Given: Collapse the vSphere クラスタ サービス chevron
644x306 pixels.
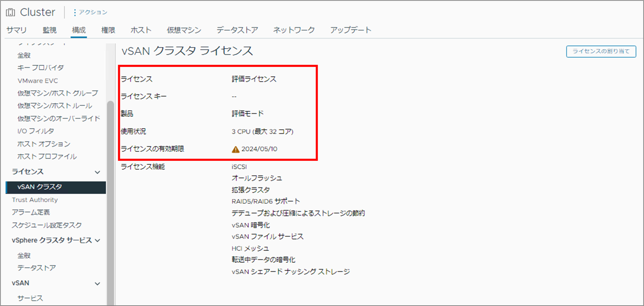Looking at the screenshot, I should tap(97, 240).
